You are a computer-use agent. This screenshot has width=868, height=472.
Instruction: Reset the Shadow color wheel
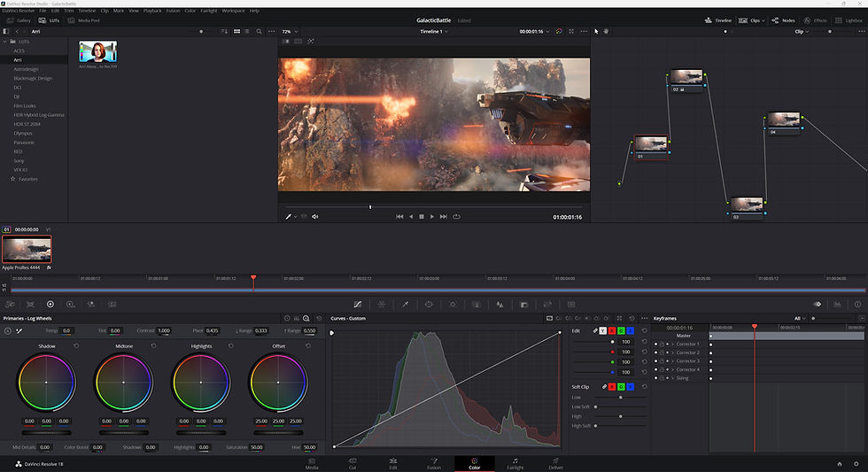(76, 346)
